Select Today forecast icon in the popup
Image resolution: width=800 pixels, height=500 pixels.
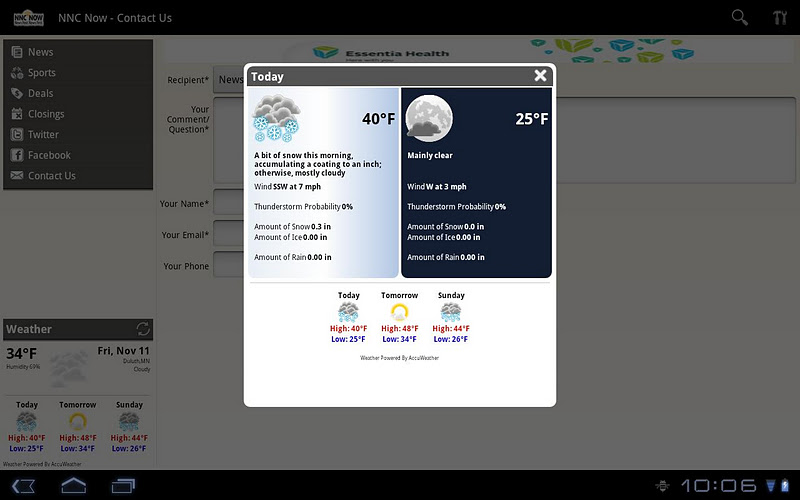click(x=348, y=312)
